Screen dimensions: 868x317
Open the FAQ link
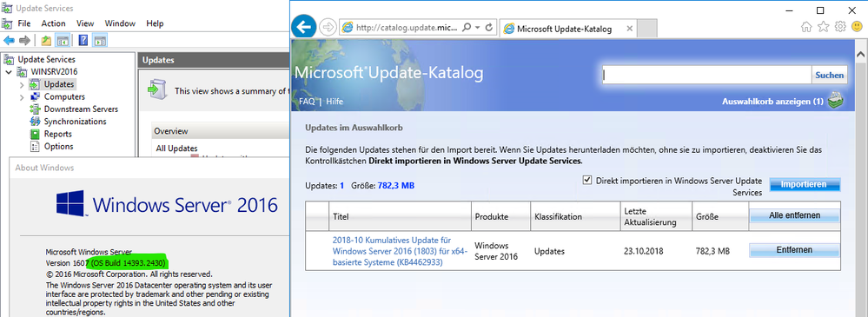[307, 102]
